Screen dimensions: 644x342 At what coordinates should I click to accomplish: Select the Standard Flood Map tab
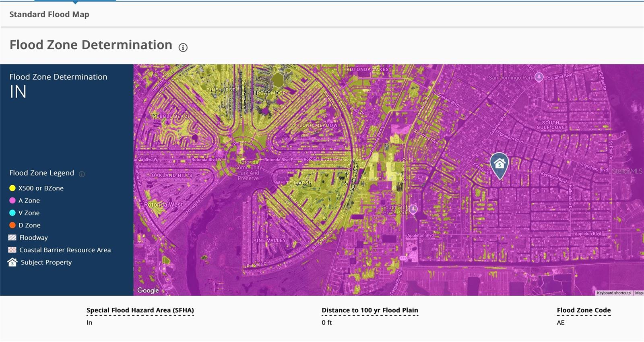pyautogui.click(x=49, y=15)
